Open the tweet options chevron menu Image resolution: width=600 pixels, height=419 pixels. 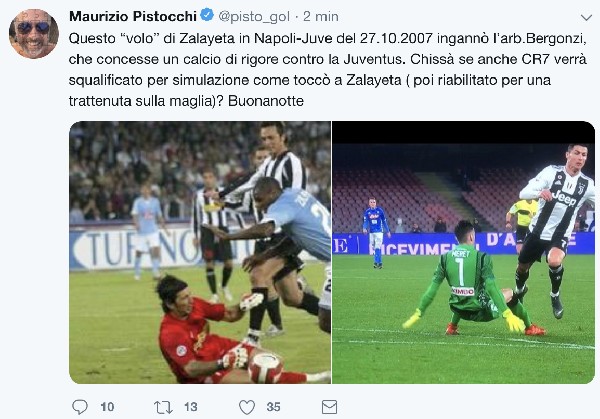(586, 18)
